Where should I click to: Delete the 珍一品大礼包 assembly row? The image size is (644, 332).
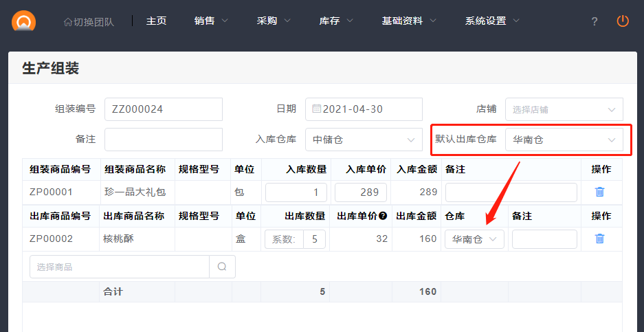click(x=599, y=192)
